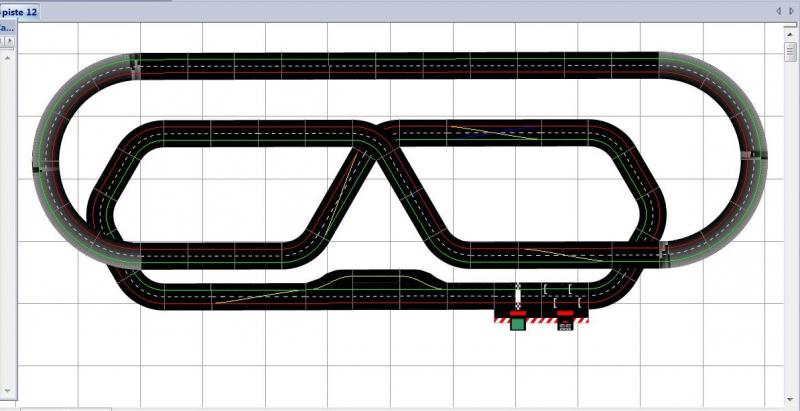Click the red-white striped pit border
This screenshot has height=411, width=800.
click(540, 322)
